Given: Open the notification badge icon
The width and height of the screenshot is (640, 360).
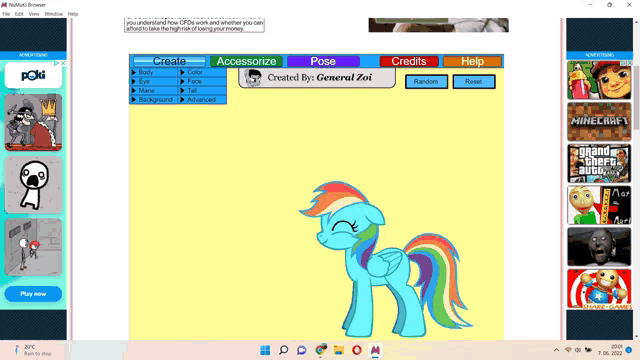Looking at the screenshot, I should pos(629,350).
